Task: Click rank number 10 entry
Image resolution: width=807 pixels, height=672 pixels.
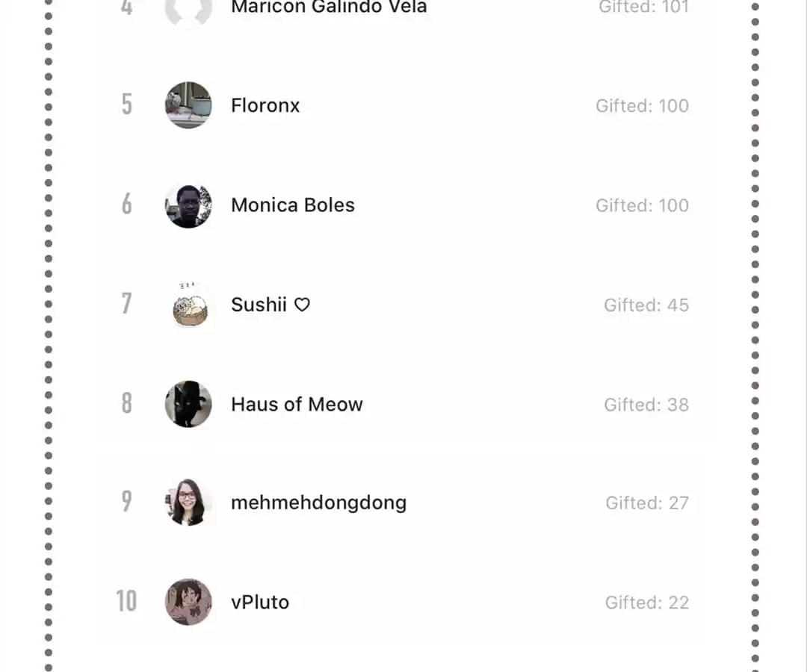Action: click(x=126, y=601)
